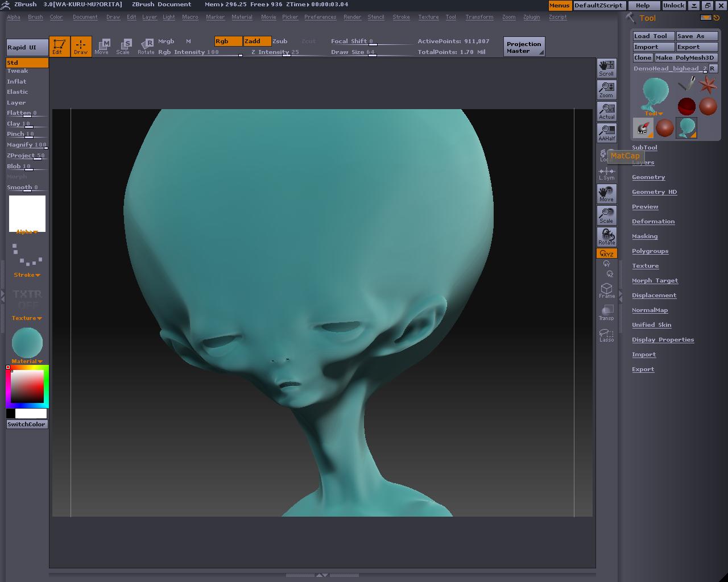Toggle the Menus button in the title bar

pos(559,5)
